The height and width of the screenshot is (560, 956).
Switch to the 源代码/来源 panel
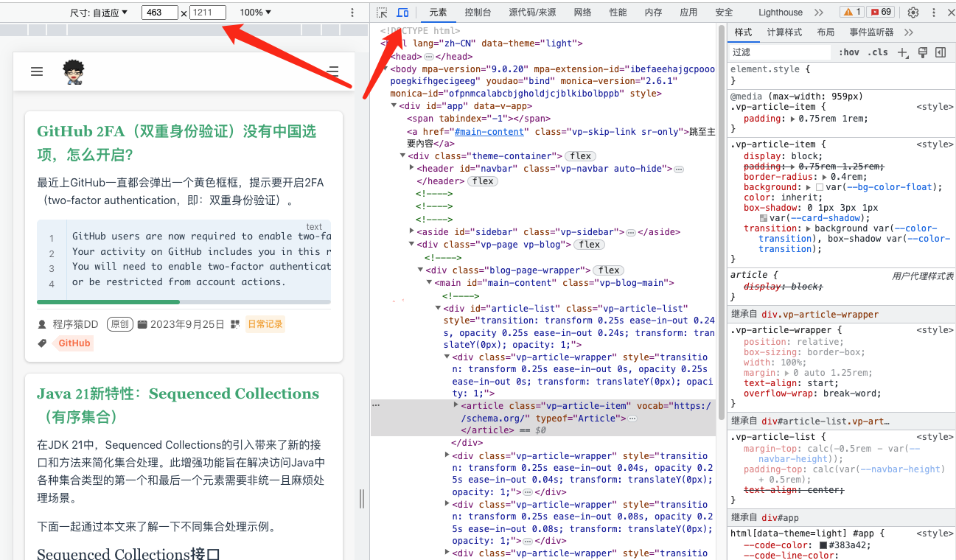(532, 13)
